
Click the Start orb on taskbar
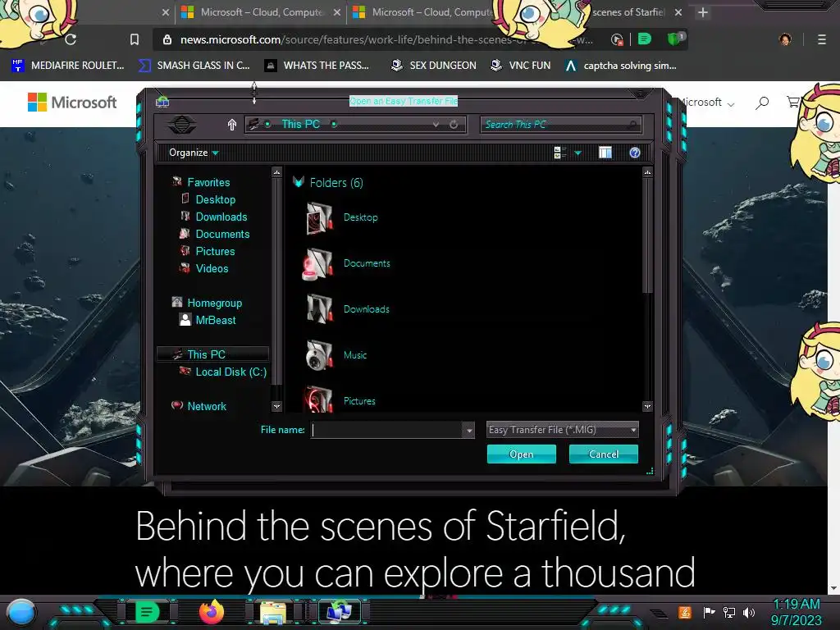pyautogui.click(x=21, y=612)
